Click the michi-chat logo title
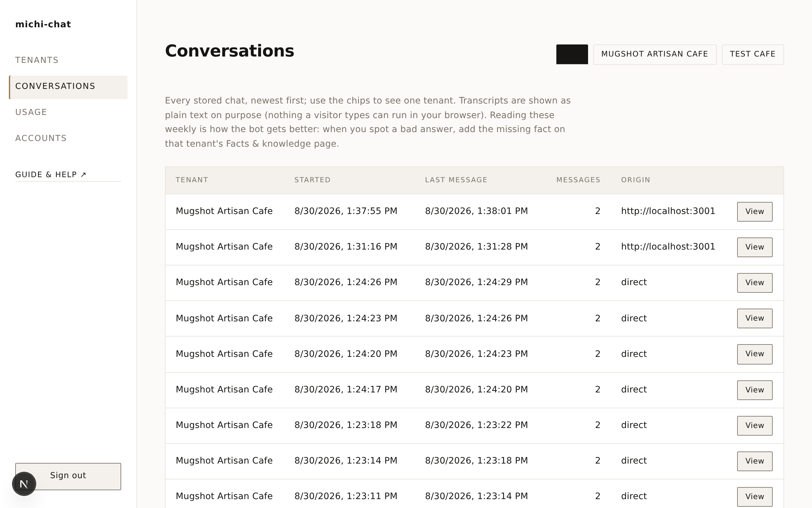Image resolution: width=812 pixels, height=508 pixels. [43, 24]
